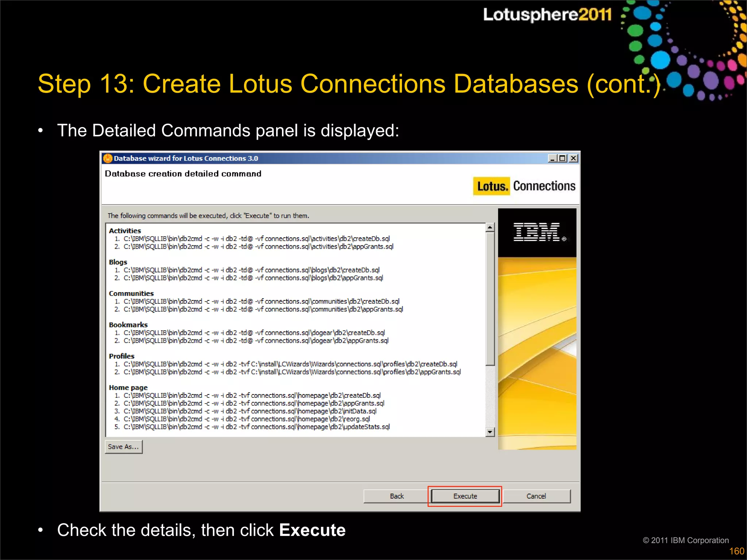Click the Execute button
Screen dimensions: 747x560
(x=465, y=496)
